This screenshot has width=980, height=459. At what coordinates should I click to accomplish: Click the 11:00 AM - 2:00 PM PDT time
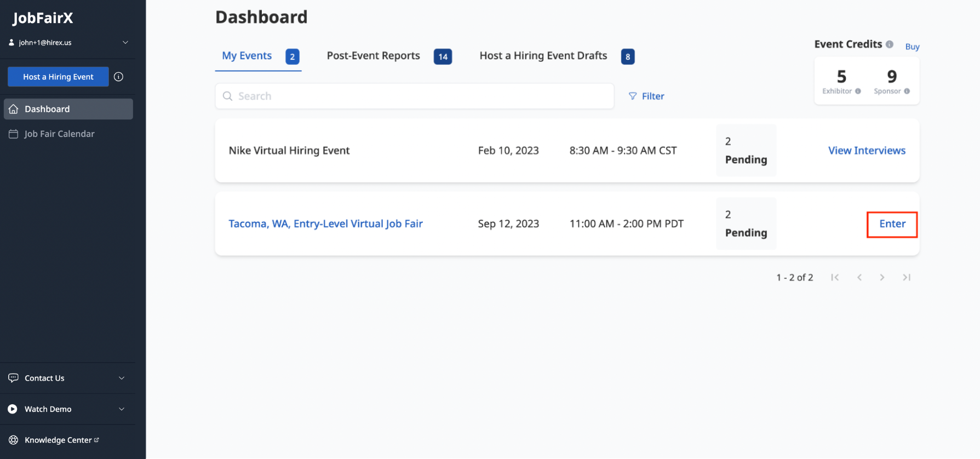pyautogui.click(x=627, y=223)
